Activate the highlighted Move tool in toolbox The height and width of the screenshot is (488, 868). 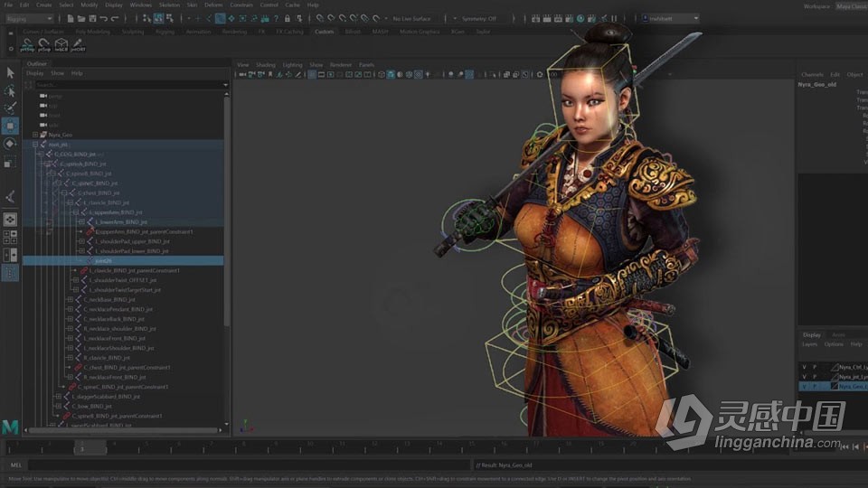(10, 126)
